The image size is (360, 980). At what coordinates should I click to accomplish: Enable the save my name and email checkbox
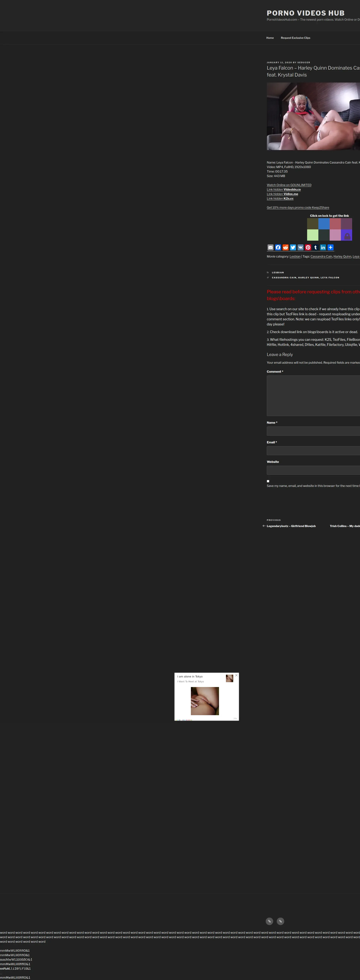(268, 481)
